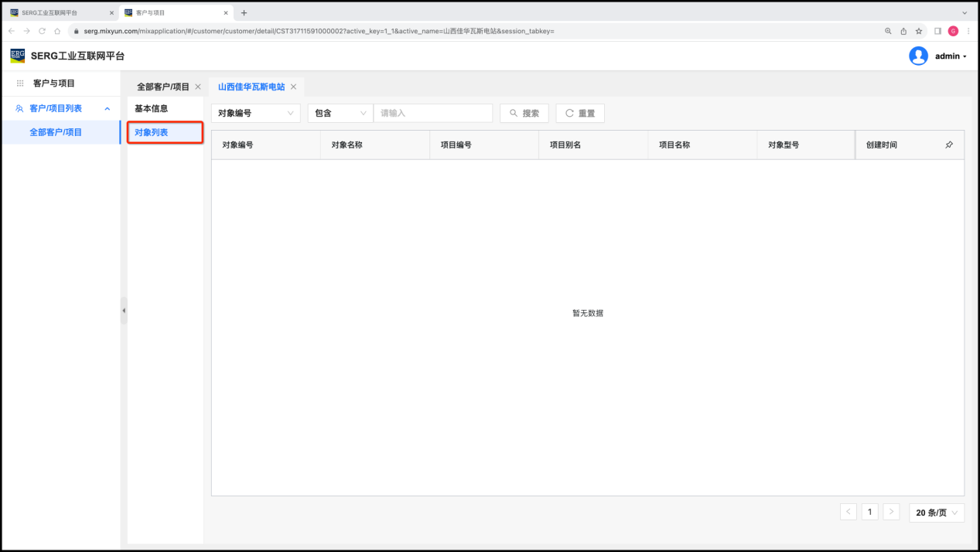Viewport: 980px width, 552px height.
Task: Select 全部客户/项目 in the left sidebar
Action: tap(56, 132)
